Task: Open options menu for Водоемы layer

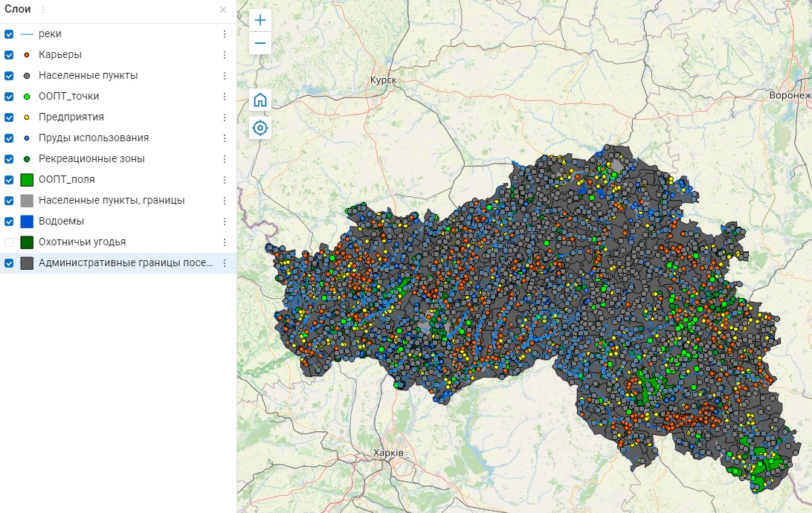Action: 224,222
